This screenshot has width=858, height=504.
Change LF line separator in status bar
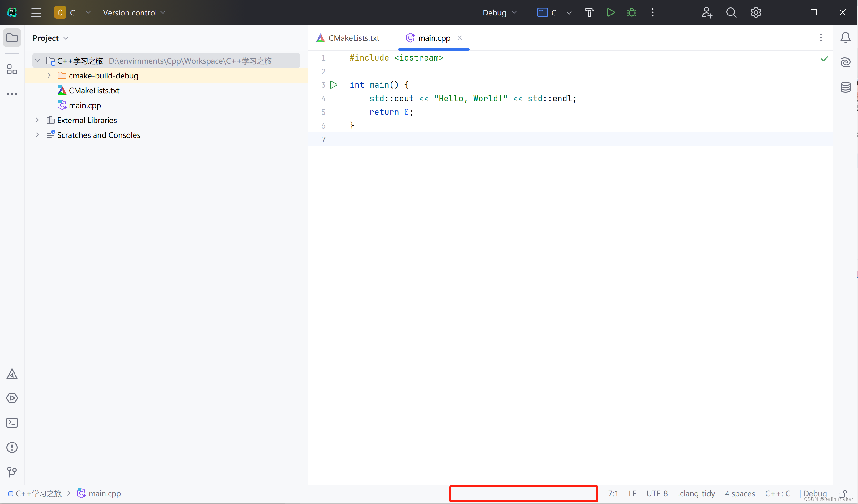[632, 493]
